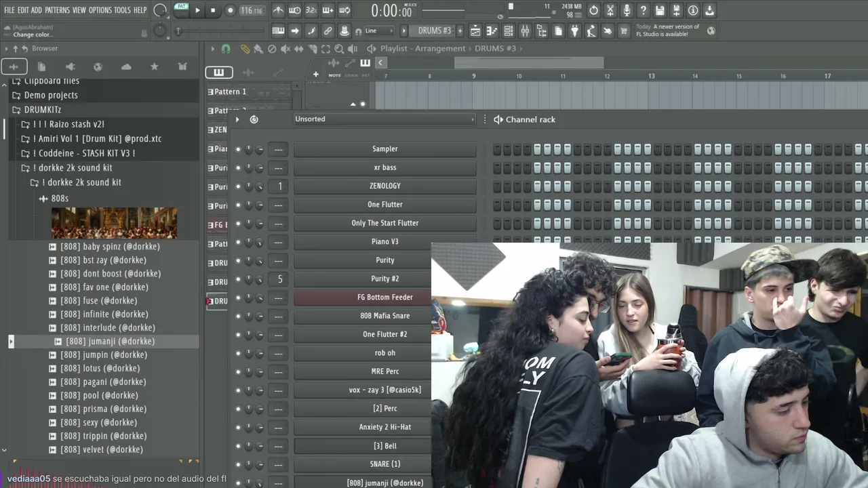Viewport: 868px width, 488px height.
Task: Open the EDIT menu
Action: (x=23, y=10)
